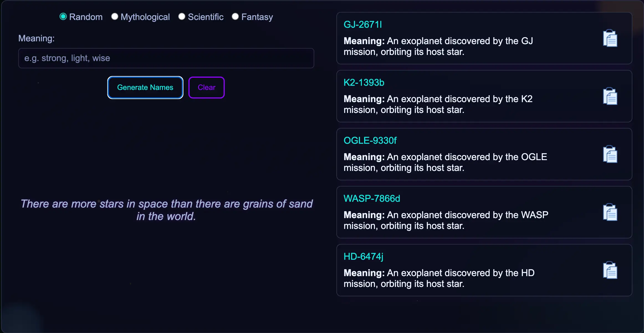Click the Meaning text input field
The image size is (644, 333).
click(166, 58)
